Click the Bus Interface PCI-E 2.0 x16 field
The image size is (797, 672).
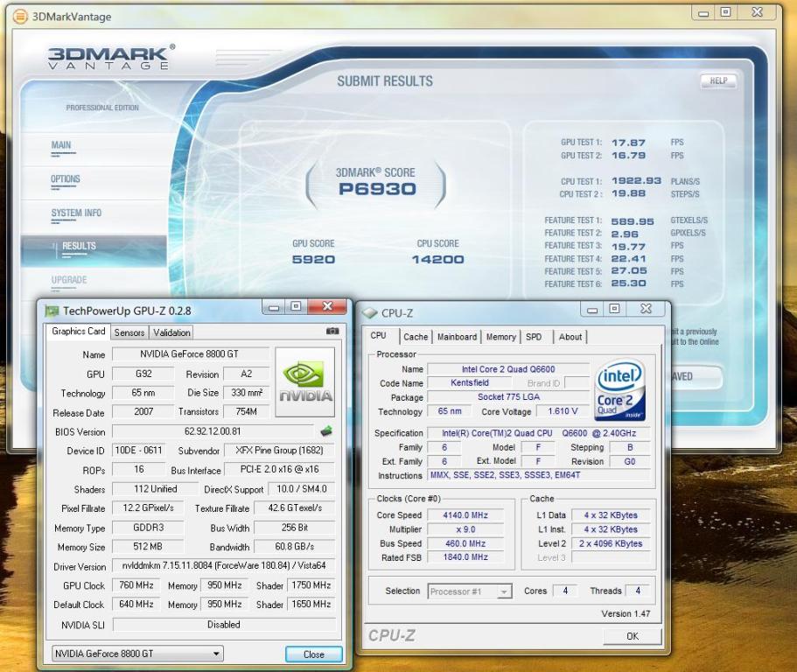point(280,469)
